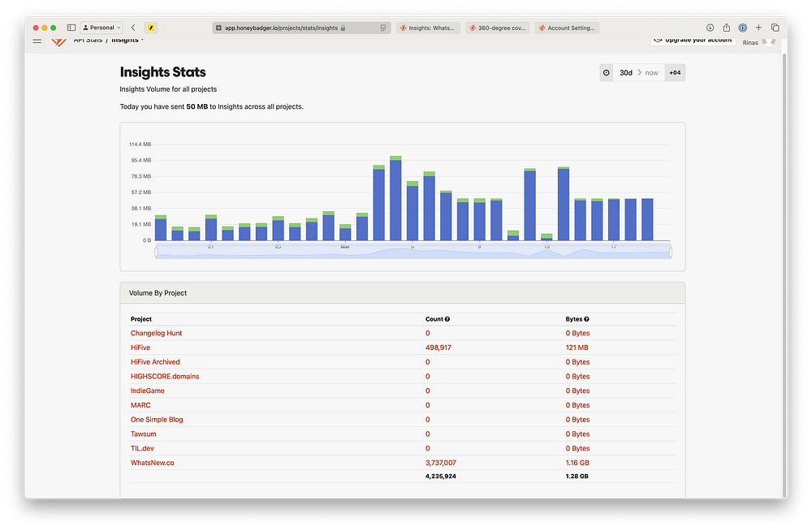
Task: Open the WhatsNew.co project link
Action: pyautogui.click(x=153, y=463)
